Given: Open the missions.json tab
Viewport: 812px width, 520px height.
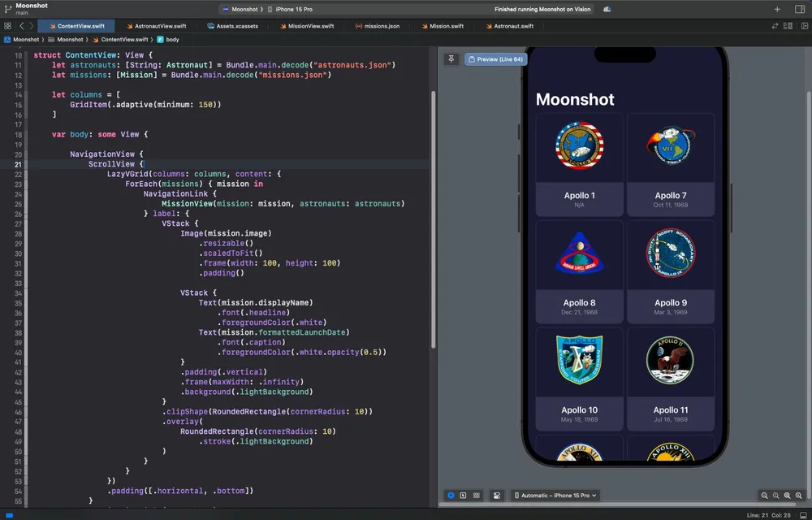Looking at the screenshot, I should click(x=378, y=25).
